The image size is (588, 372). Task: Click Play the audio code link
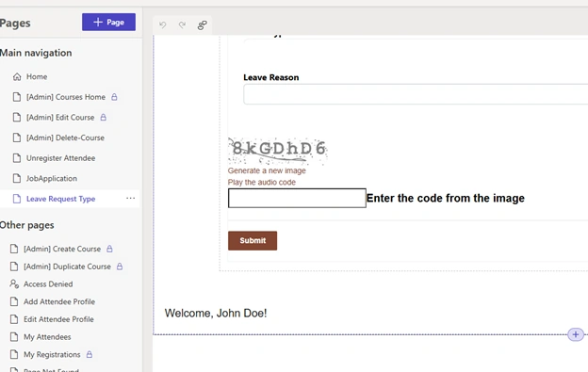click(x=262, y=182)
